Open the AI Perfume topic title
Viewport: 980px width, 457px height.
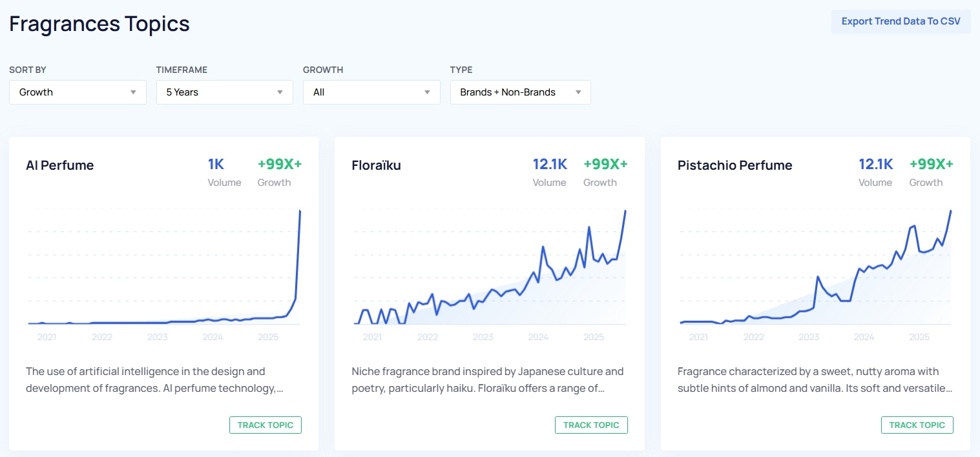click(x=60, y=166)
